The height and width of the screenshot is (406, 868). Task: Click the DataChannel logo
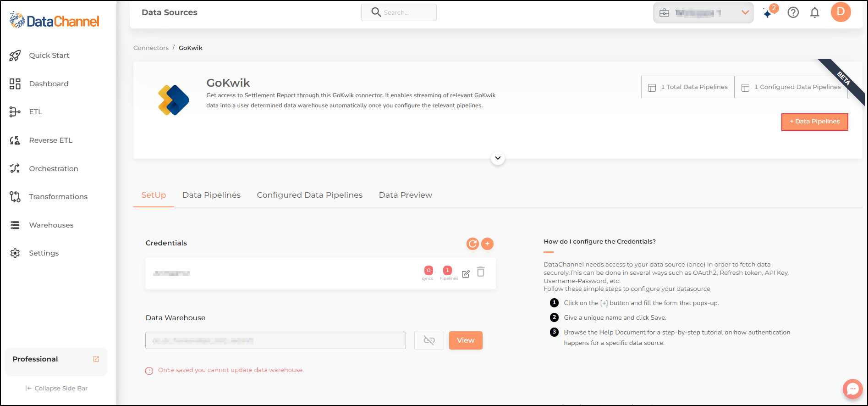click(x=54, y=21)
